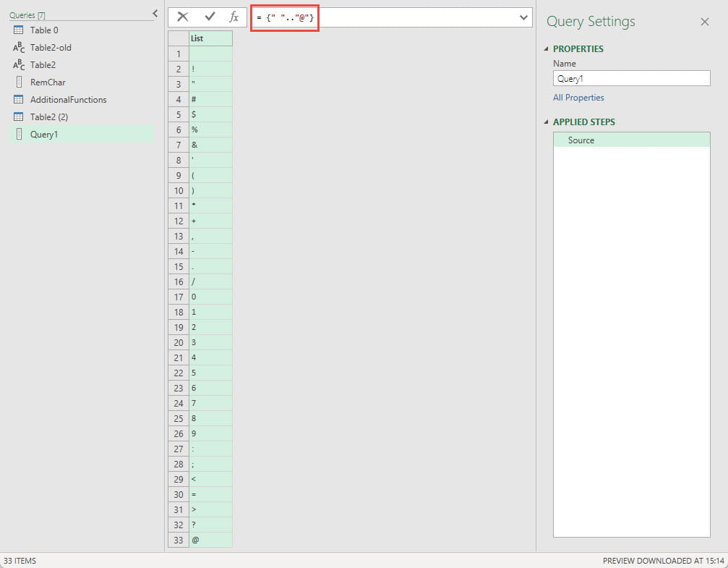Select the List column header
728x568 pixels.
[x=210, y=38]
